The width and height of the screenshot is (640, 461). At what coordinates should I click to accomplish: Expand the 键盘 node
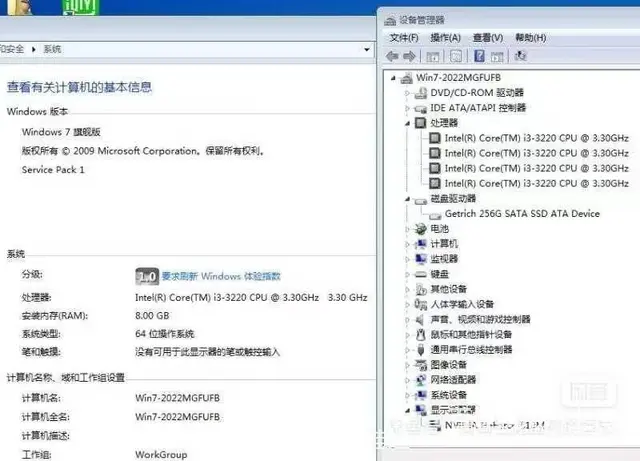(x=407, y=274)
